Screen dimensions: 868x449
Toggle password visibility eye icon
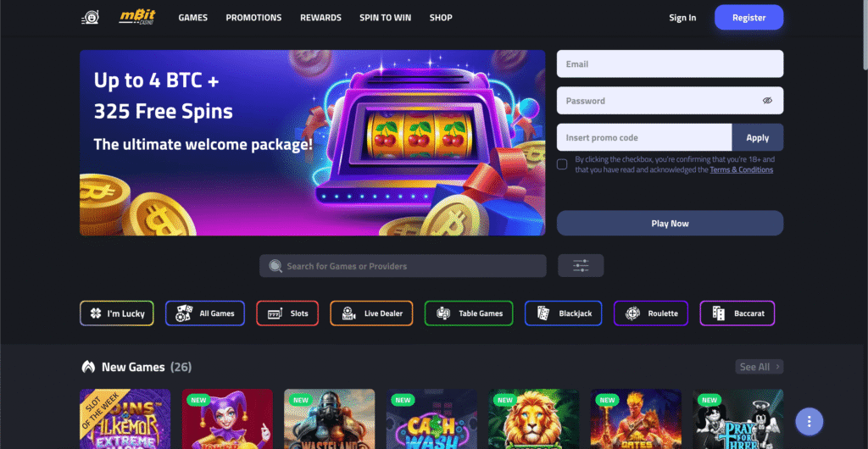767,101
